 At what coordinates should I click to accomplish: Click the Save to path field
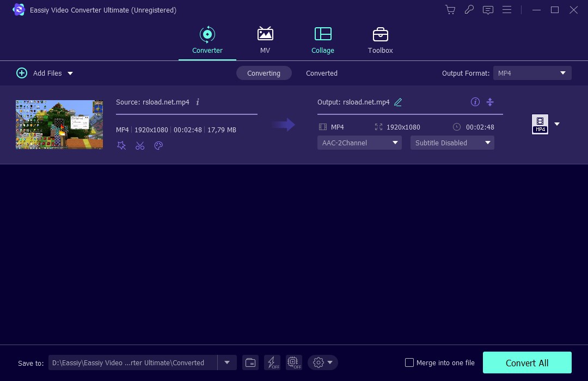tap(133, 362)
